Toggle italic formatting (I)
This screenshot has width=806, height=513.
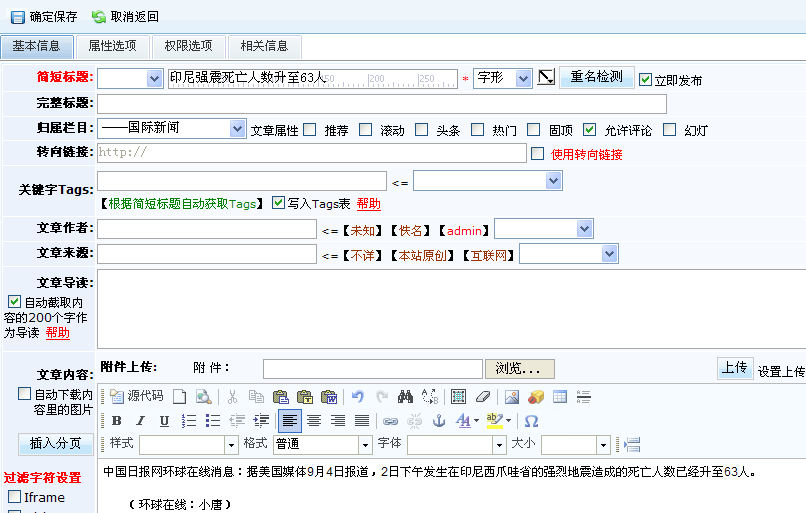click(x=140, y=421)
